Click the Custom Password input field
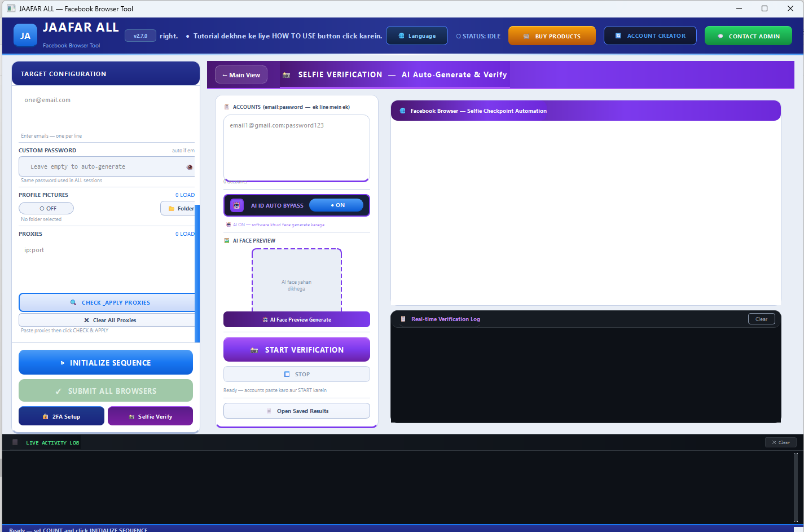804x532 pixels. 107,166
